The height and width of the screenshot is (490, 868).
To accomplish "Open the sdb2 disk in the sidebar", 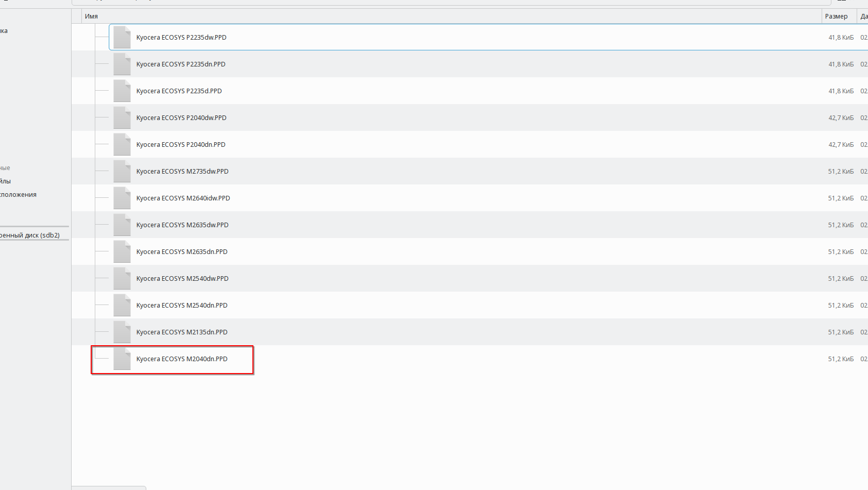I will [30, 235].
